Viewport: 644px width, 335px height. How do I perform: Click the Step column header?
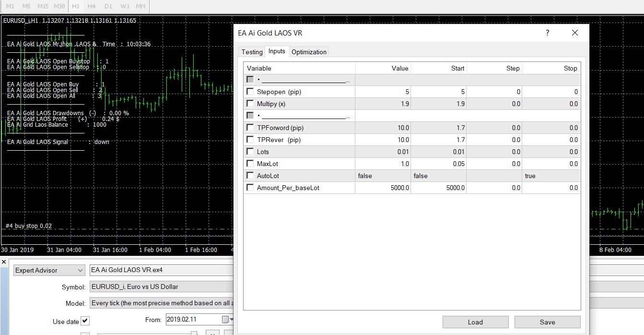494,68
